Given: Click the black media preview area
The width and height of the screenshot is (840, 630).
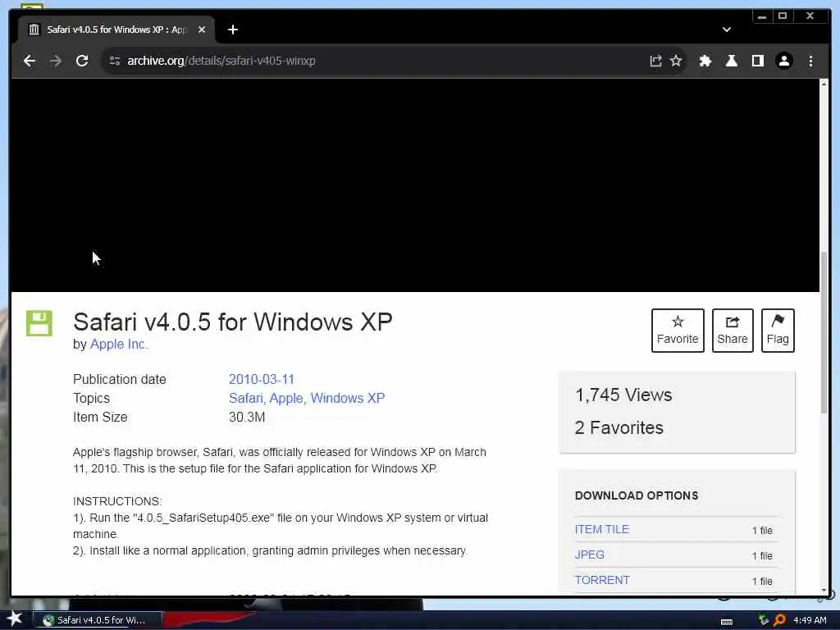Looking at the screenshot, I should click(415, 185).
